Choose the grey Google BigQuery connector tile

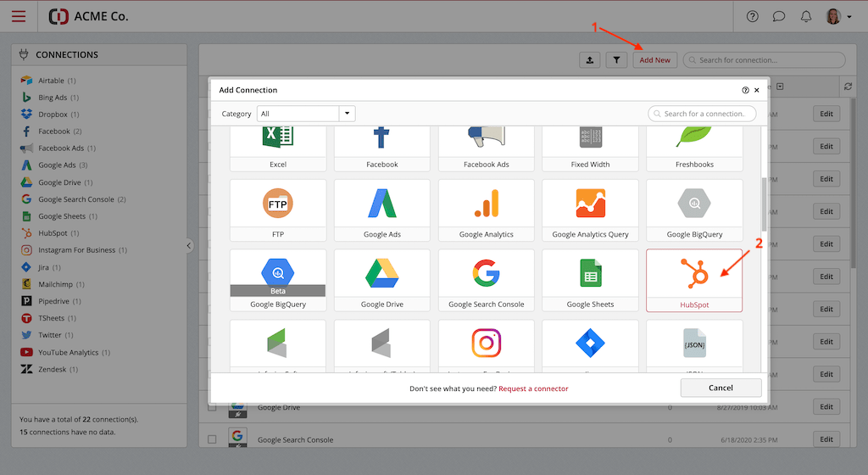coord(694,210)
